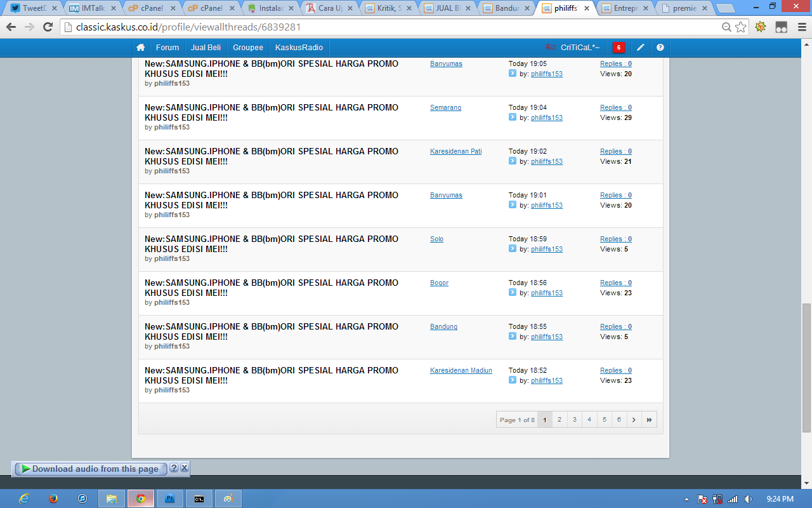Close the Download audio bar X

click(x=184, y=468)
